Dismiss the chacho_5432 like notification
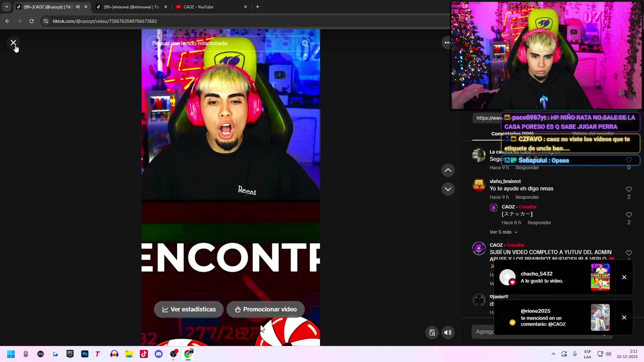644x362 pixels. 624,277
